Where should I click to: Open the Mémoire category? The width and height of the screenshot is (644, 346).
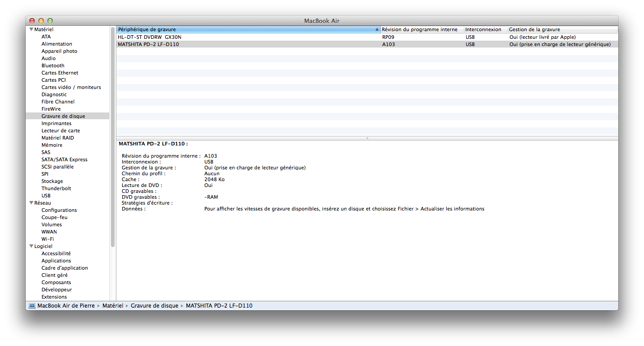tap(52, 145)
